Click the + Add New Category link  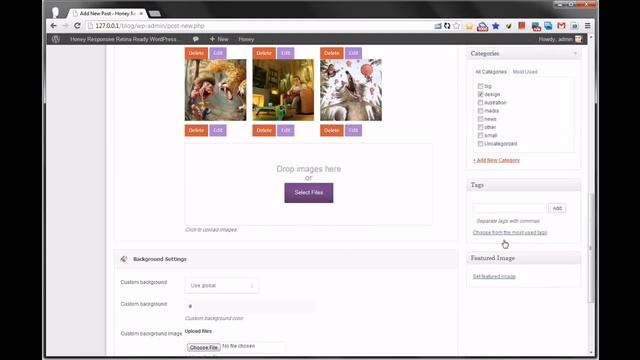click(496, 160)
